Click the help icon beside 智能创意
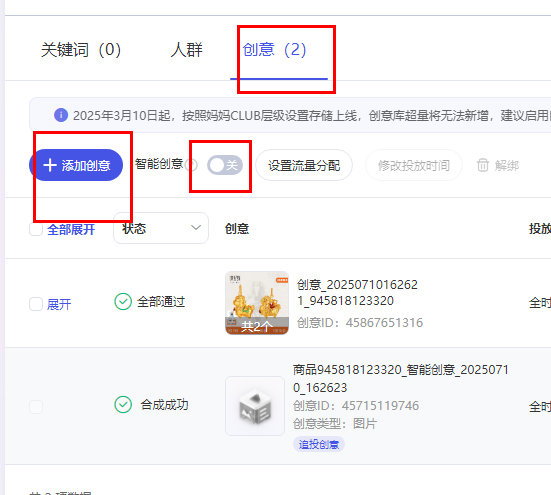This screenshot has width=551, height=495. coord(192,165)
